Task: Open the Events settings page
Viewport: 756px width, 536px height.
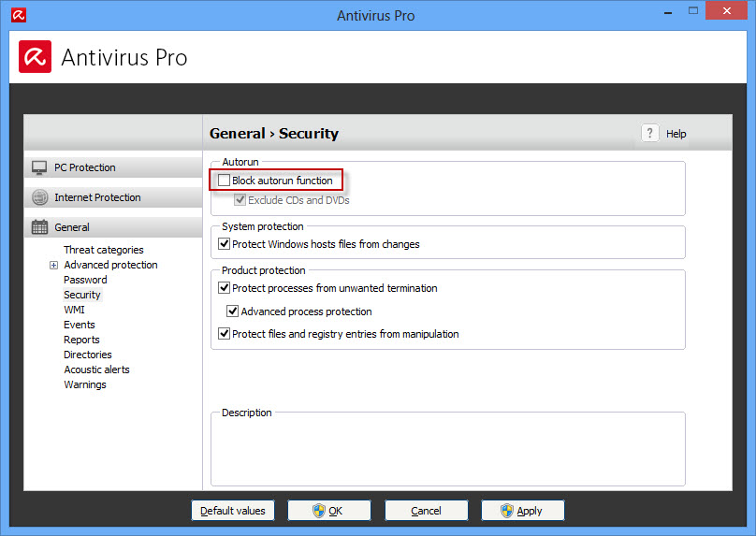Action: (80, 325)
